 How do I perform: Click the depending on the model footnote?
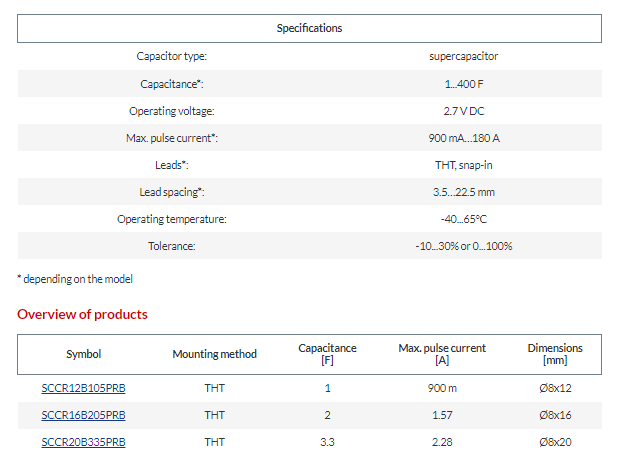pyautogui.click(x=75, y=279)
